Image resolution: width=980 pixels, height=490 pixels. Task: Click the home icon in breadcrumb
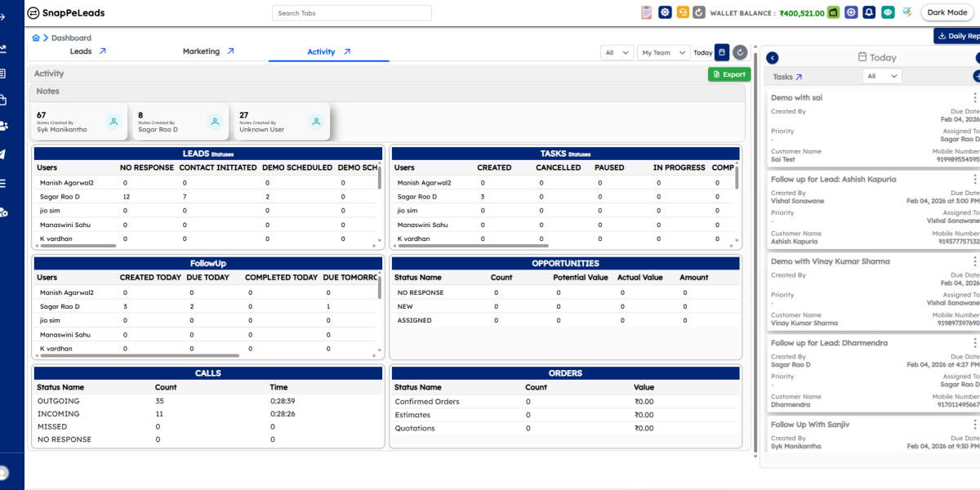tap(36, 38)
